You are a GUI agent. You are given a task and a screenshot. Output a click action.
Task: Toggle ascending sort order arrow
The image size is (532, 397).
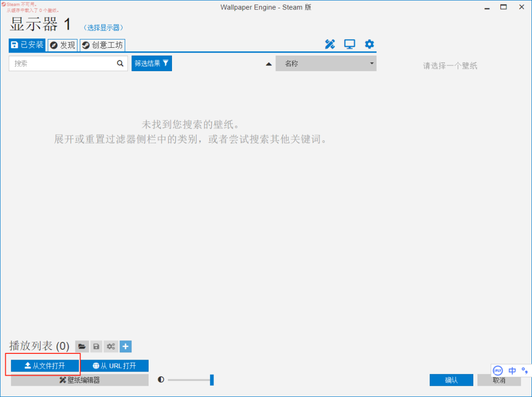[269, 64]
